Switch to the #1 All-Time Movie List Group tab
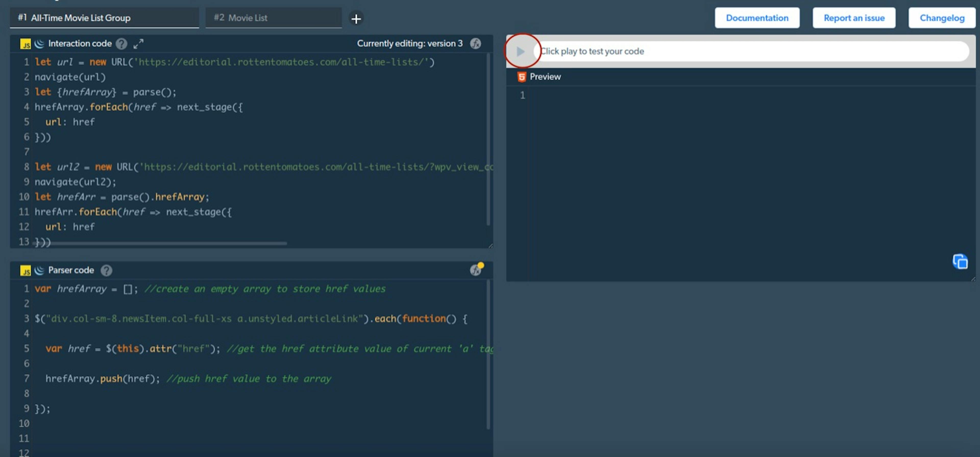 [104, 18]
